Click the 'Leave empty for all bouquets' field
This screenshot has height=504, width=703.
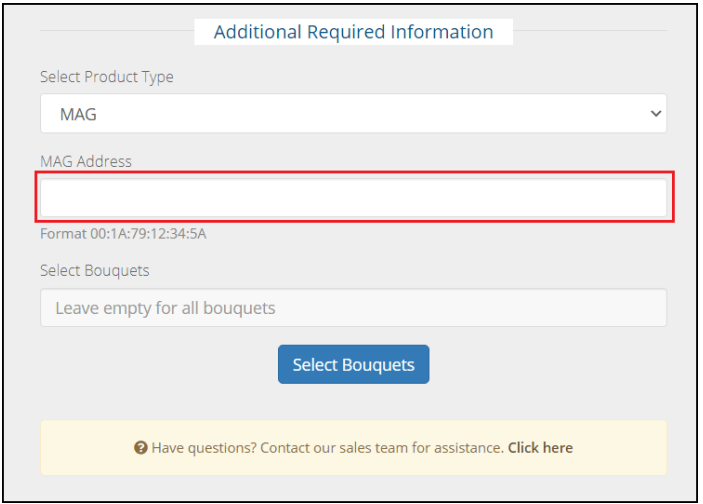353,308
